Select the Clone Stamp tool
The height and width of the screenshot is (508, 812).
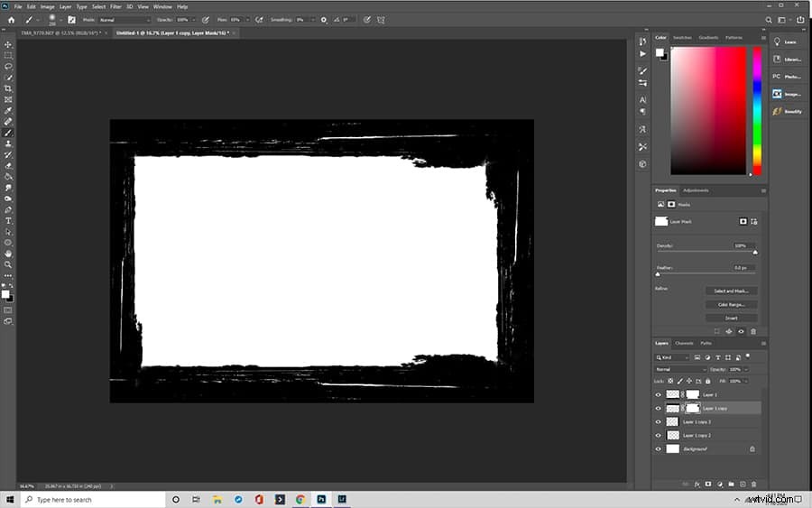8,143
